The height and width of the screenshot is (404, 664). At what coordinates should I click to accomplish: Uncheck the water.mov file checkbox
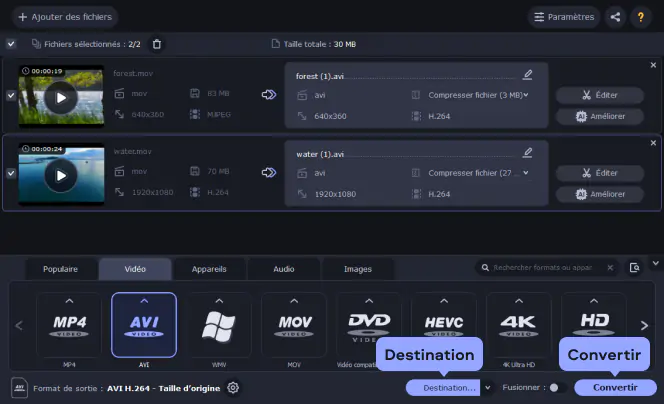11,174
